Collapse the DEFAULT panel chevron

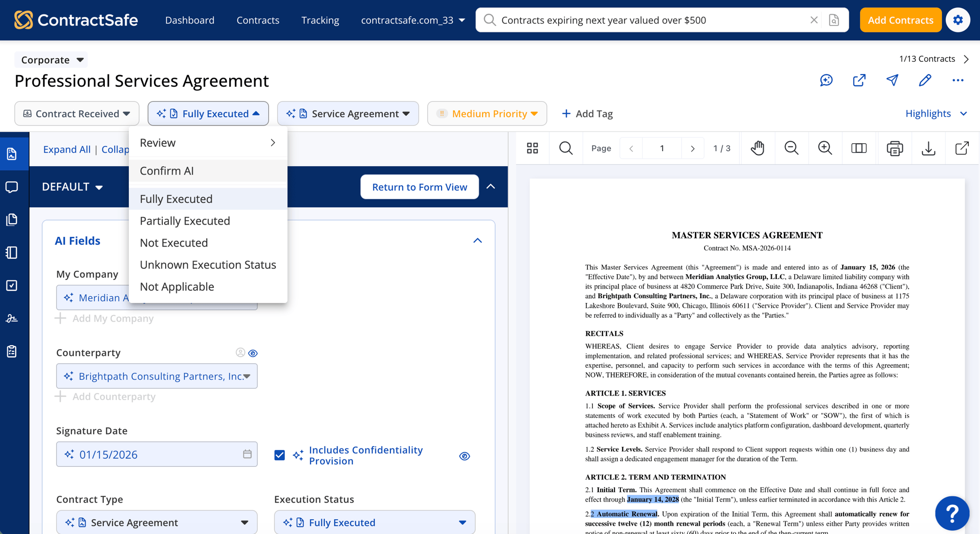490,187
